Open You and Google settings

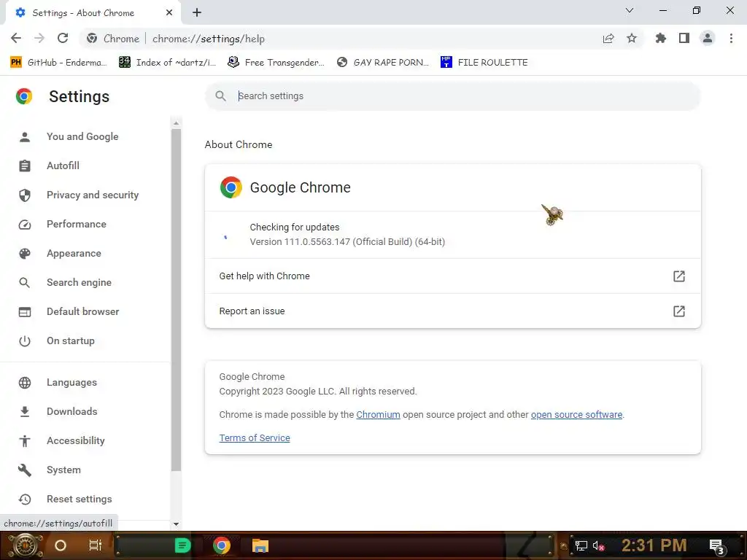pyautogui.click(x=82, y=136)
